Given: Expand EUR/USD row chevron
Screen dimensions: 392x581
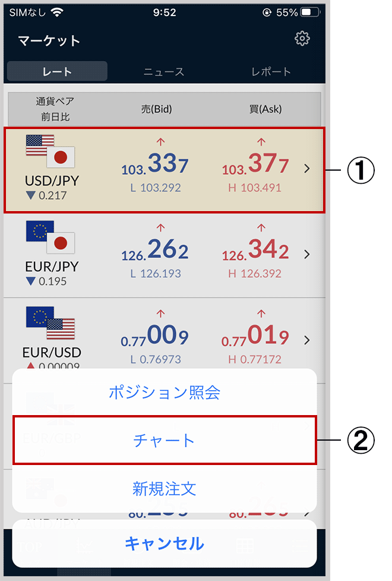Looking at the screenshot, I should point(306,340).
